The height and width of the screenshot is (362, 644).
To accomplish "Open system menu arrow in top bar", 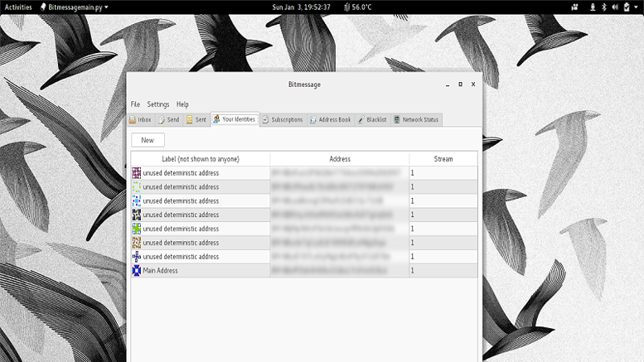I will click(636, 7).
